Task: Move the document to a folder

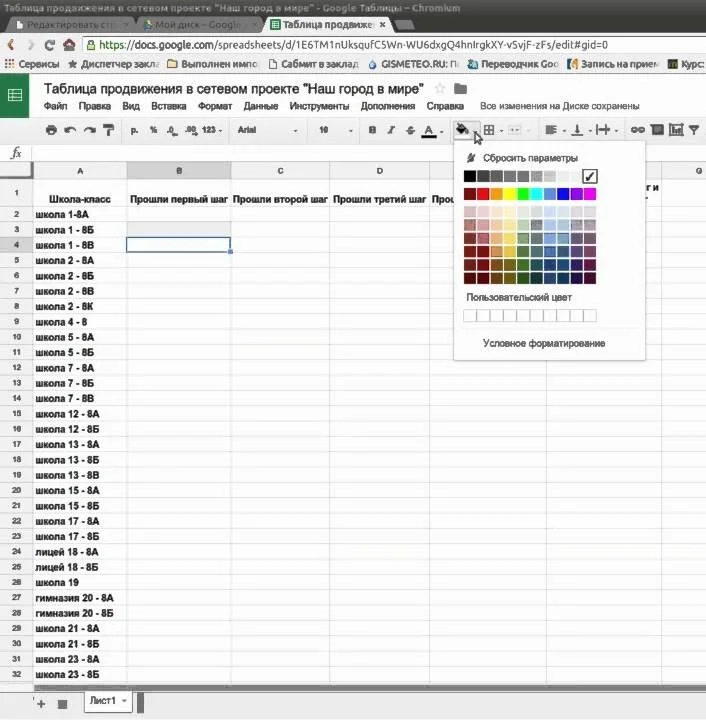Action: point(460,89)
